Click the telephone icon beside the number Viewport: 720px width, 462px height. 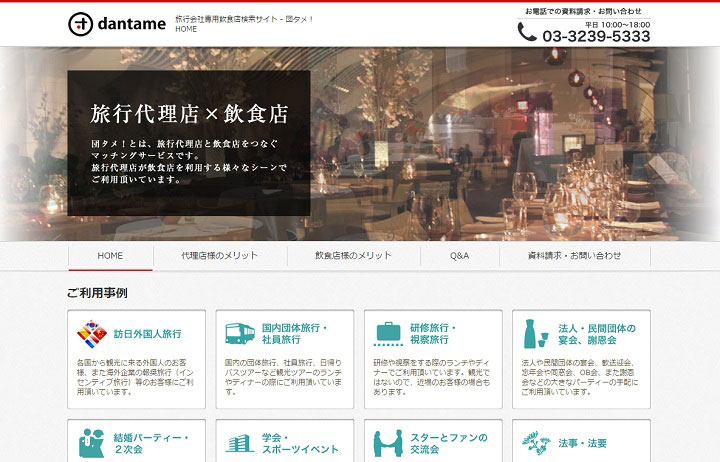click(527, 33)
